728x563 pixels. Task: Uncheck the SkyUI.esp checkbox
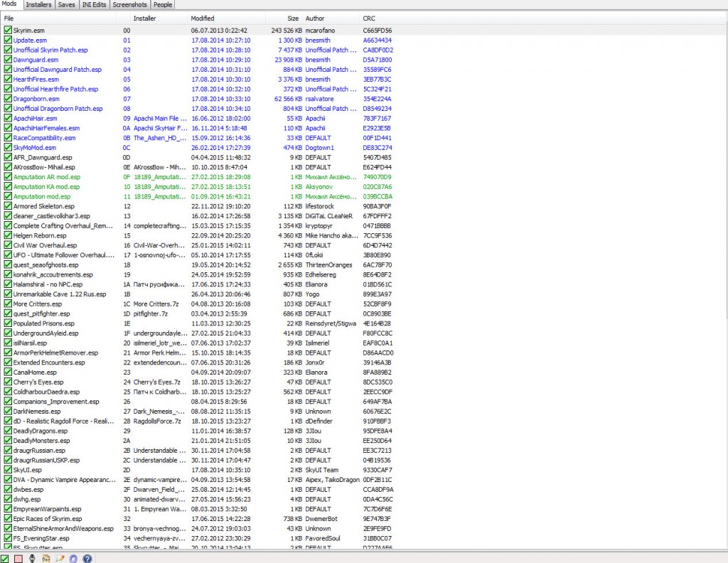8,470
